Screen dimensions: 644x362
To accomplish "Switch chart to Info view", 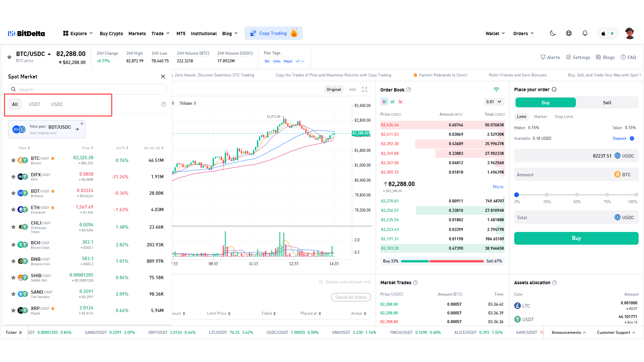I will pos(353,89).
